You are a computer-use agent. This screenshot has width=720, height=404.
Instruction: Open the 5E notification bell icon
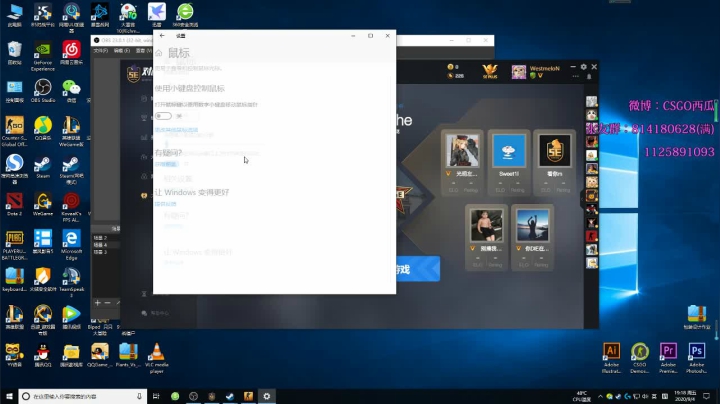coord(589,77)
